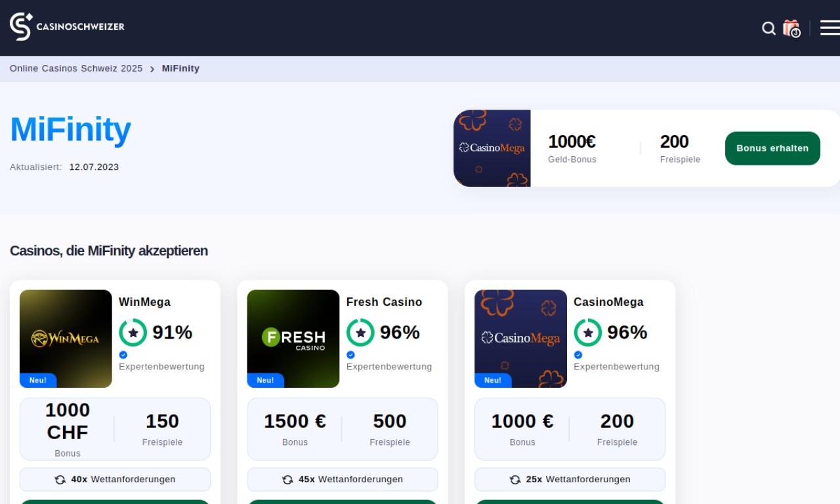Image resolution: width=840 pixels, height=504 pixels.
Task: Click the 500 Freispiele value on Fresh Casino
Action: point(390,421)
